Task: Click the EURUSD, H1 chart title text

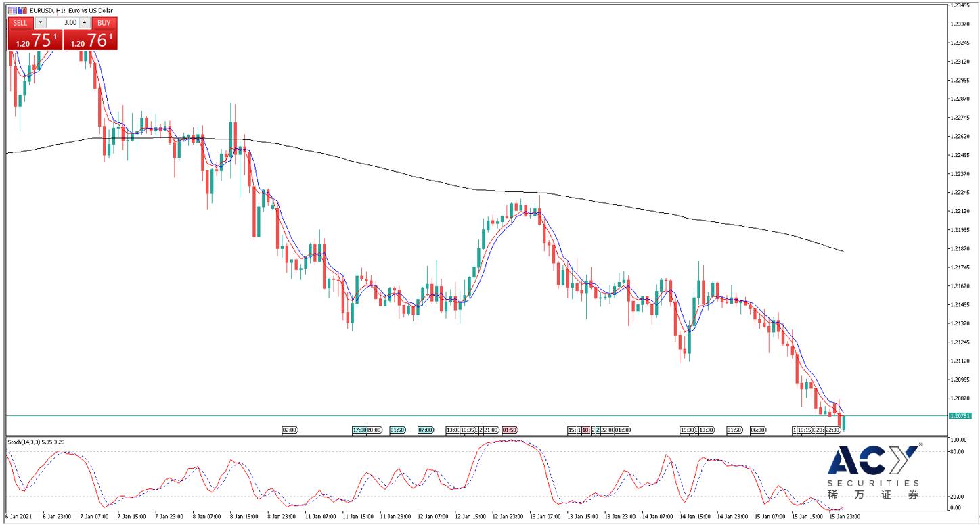Action: point(72,11)
